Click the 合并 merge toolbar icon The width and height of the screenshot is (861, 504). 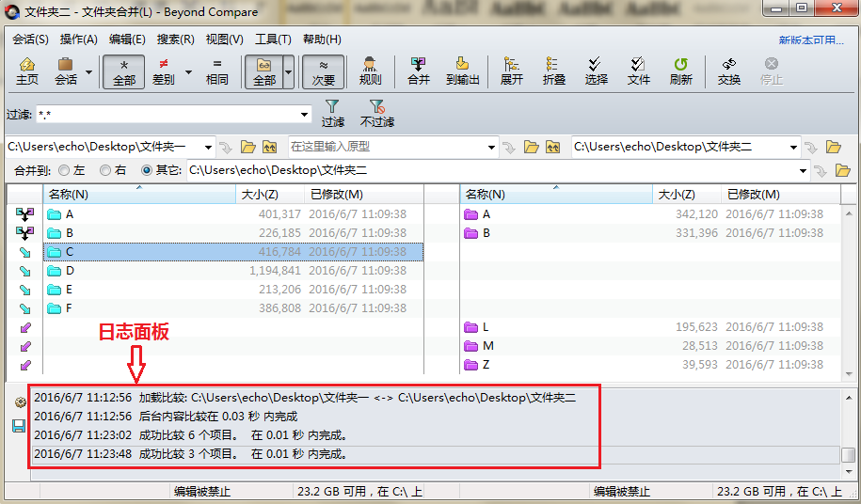419,71
